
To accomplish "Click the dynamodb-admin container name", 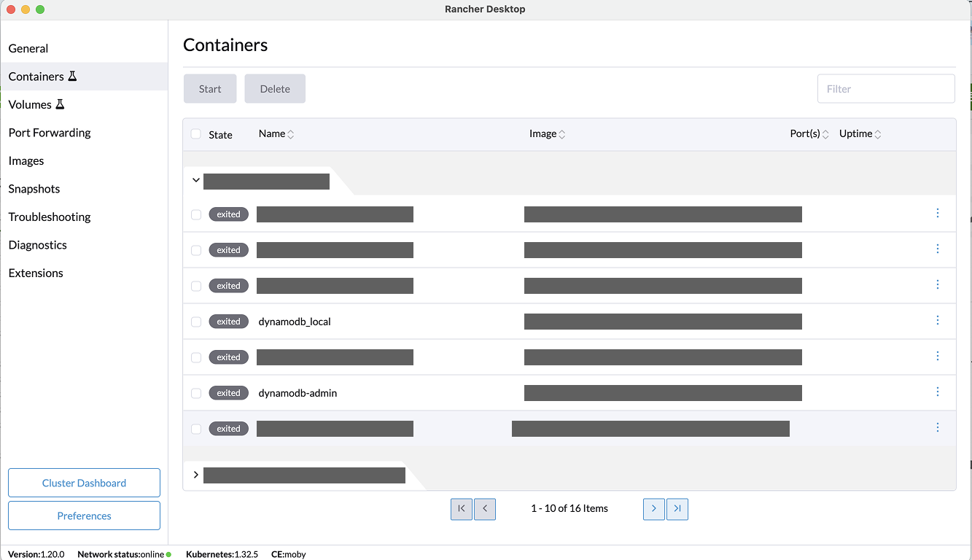I will 298,393.
